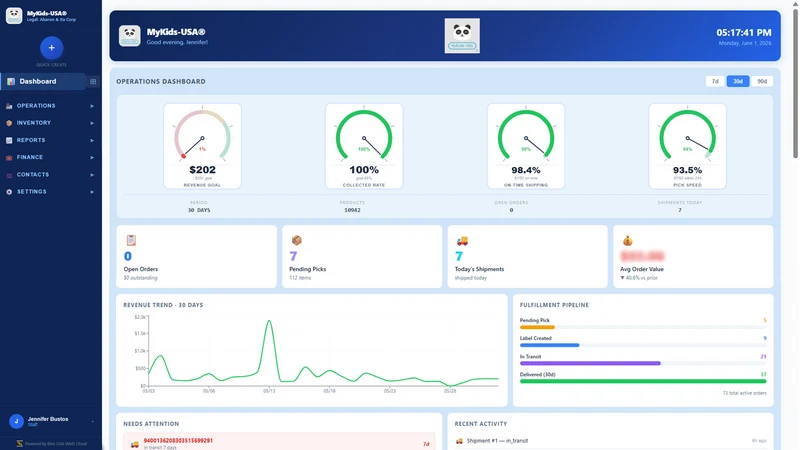Image resolution: width=800 pixels, height=450 pixels.
Task: Click the truck icon in Needs Attention row
Action: click(x=135, y=444)
